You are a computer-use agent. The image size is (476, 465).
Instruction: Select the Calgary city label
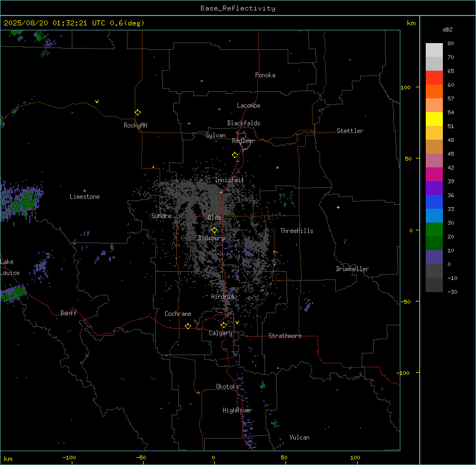220,333
